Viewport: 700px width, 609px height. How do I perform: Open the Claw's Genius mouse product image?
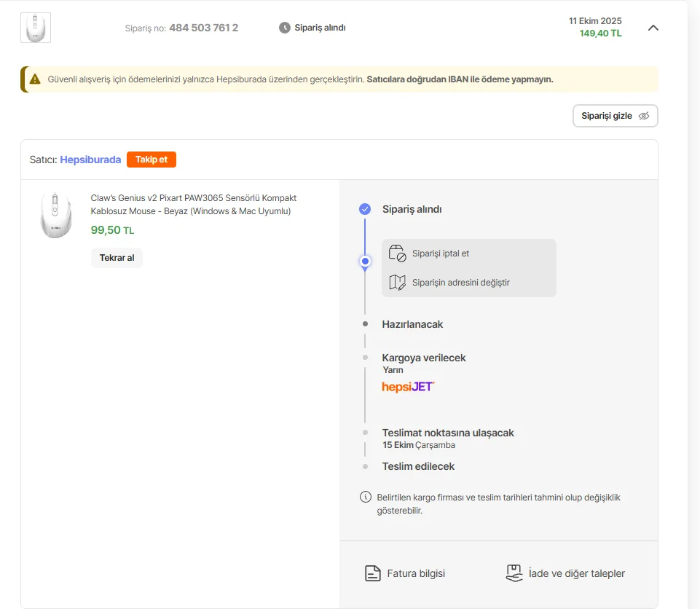tap(56, 215)
